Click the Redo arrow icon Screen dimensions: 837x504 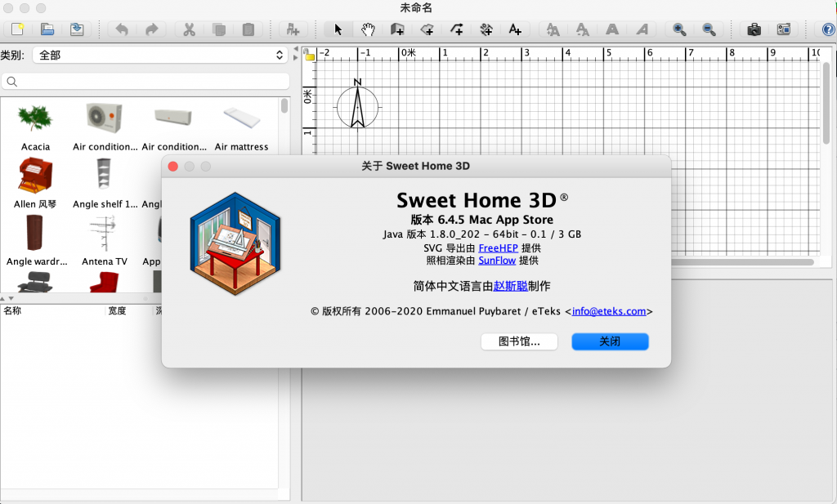[152, 29]
